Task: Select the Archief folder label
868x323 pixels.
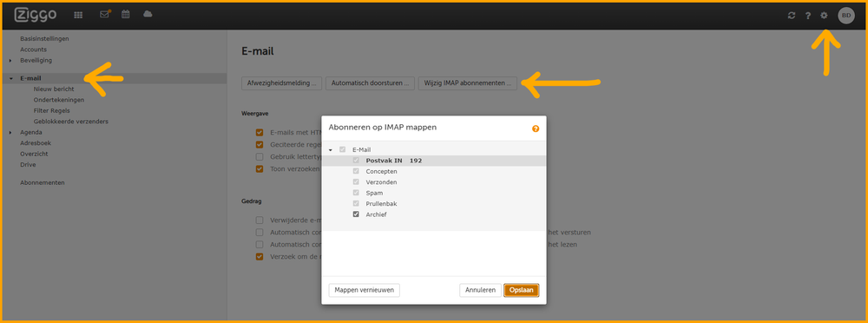Action: pos(376,214)
